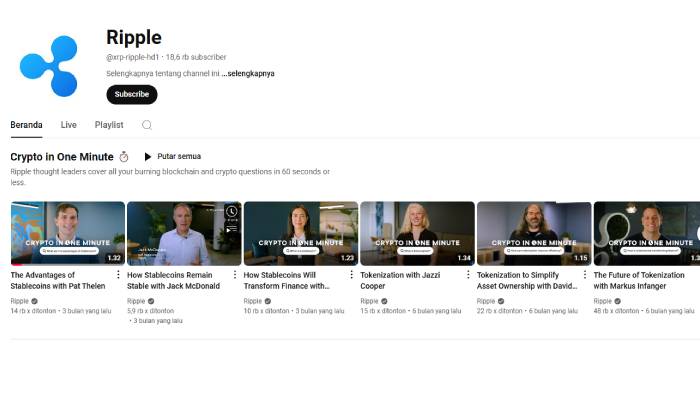Click verified badge under Jack McDonald video
Viewport: 700px width, 400px height.
(x=151, y=301)
